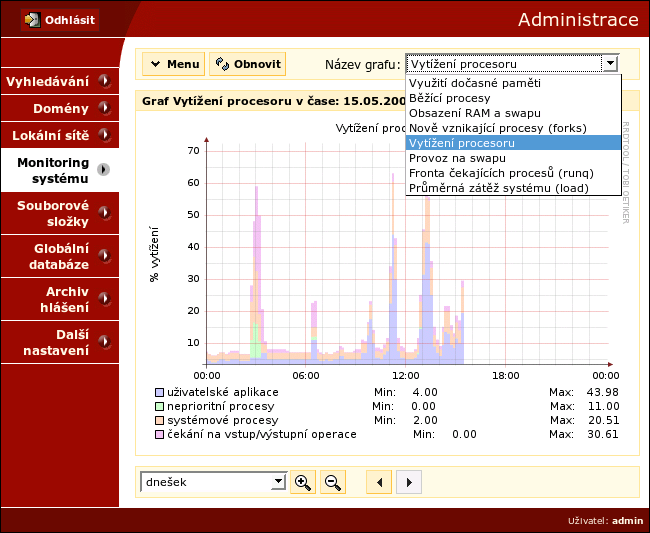The height and width of the screenshot is (533, 650).
Task: Open Další nastavení in the sidebar
Action: (60, 342)
